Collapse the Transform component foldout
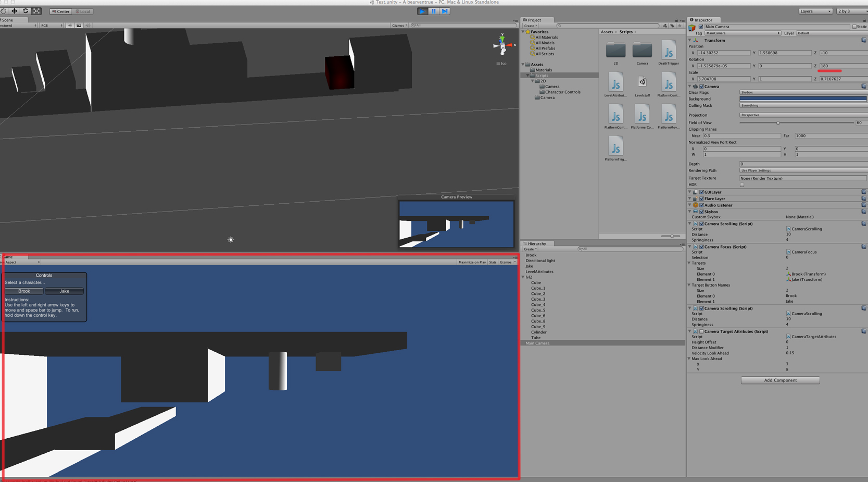This screenshot has height=482, width=868. click(690, 40)
